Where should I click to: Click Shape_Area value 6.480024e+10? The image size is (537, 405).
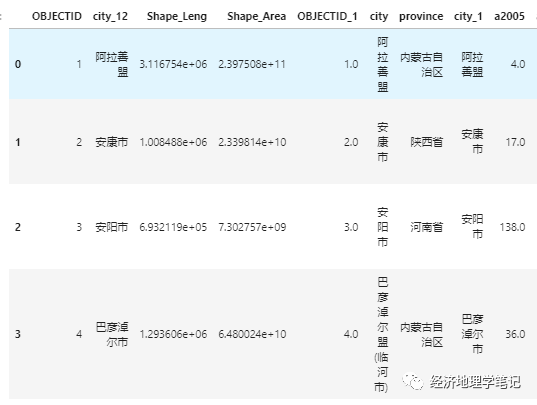[252, 334]
